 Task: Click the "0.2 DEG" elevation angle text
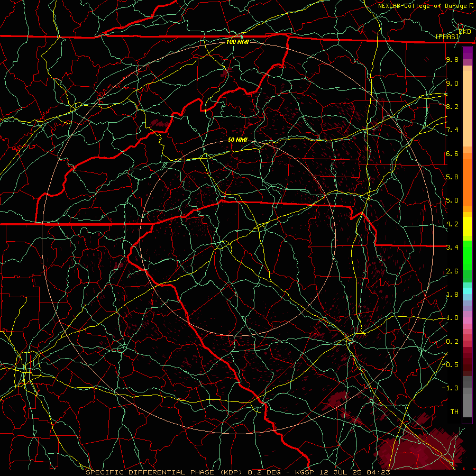(x=264, y=472)
